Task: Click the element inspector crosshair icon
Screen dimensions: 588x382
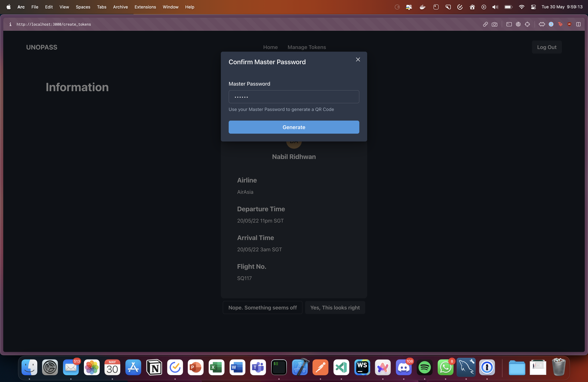Action: [x=527, y=24]
